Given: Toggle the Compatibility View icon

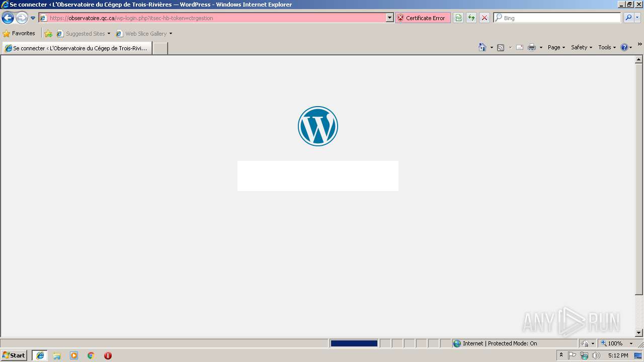Looking at the screenshot, I should pyautogui.click(x=458, y=18).
